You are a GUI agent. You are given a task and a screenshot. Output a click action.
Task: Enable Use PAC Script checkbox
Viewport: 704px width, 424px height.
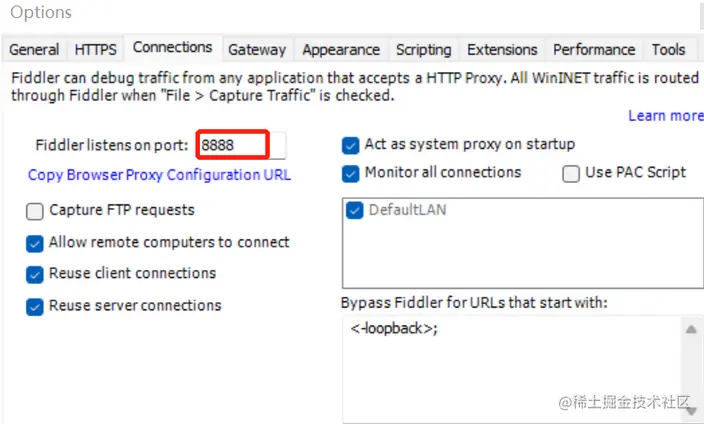(x=571, y=173)
